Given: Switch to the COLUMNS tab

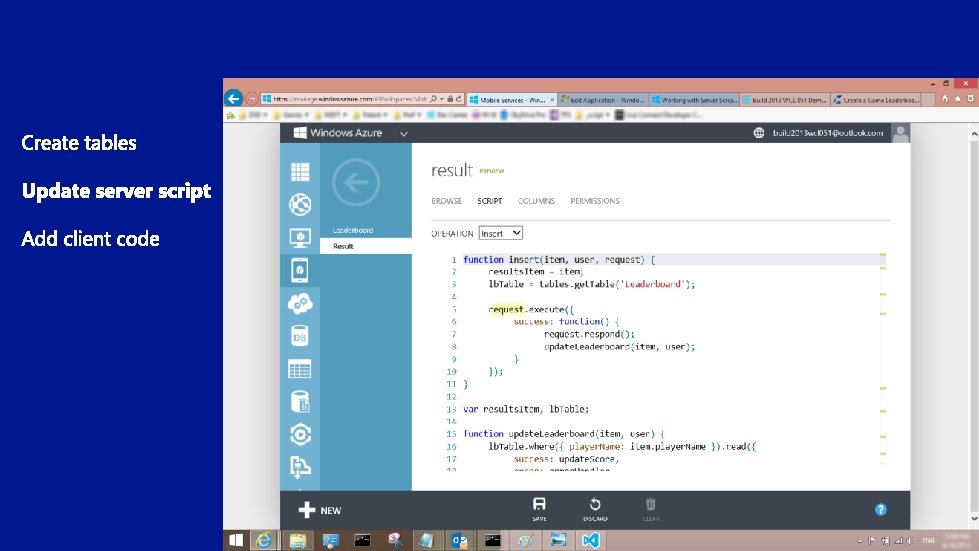Looking at the screenshot, I should (x=536, y=201).
